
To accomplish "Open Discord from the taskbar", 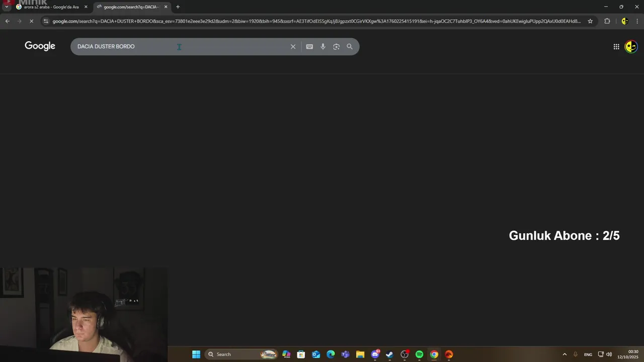I will point(375,354).
